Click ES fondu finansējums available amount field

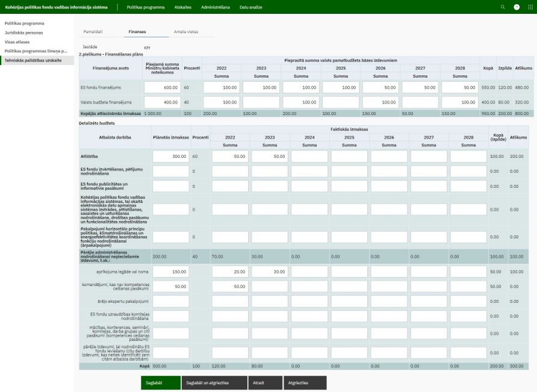[162, 87]
